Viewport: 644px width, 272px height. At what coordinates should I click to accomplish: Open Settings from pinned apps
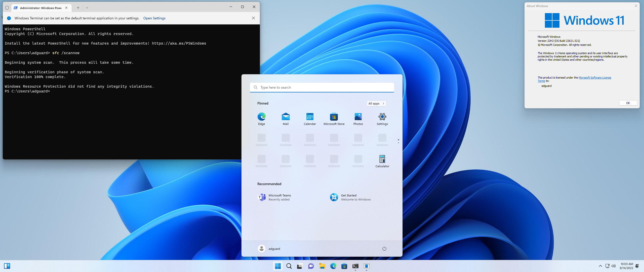pos(382,119)
